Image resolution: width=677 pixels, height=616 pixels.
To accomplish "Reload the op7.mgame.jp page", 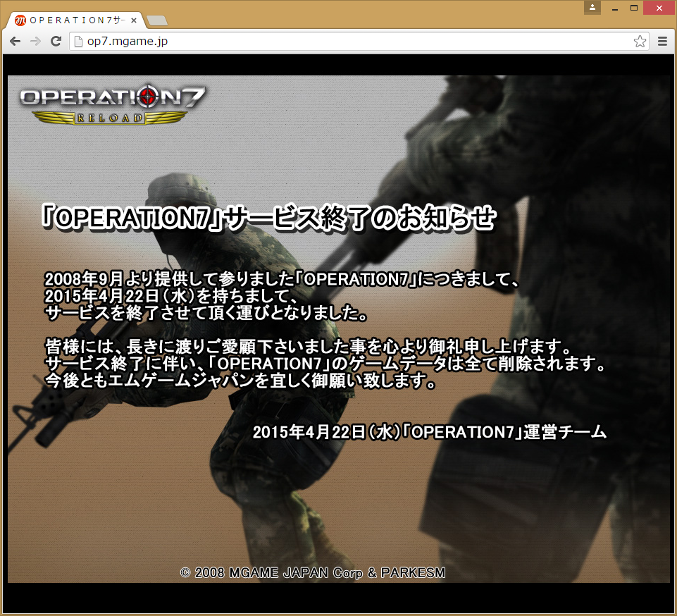I will [x=56, y=42].
